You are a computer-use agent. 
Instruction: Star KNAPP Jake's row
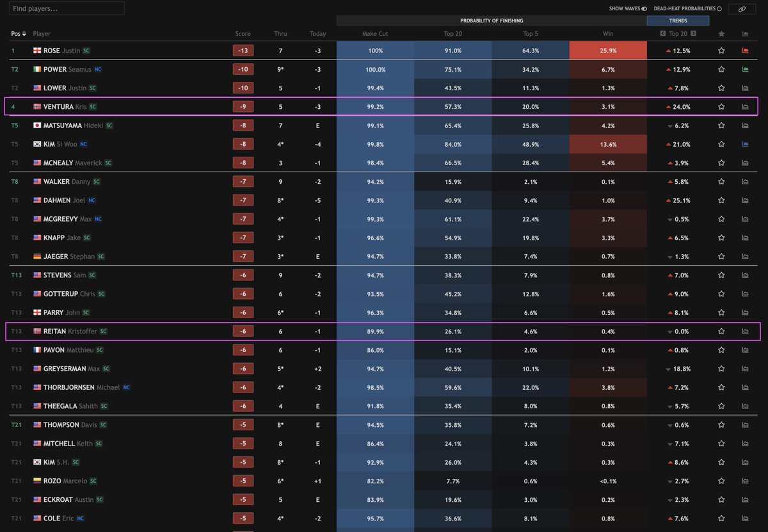pos(721,238)
